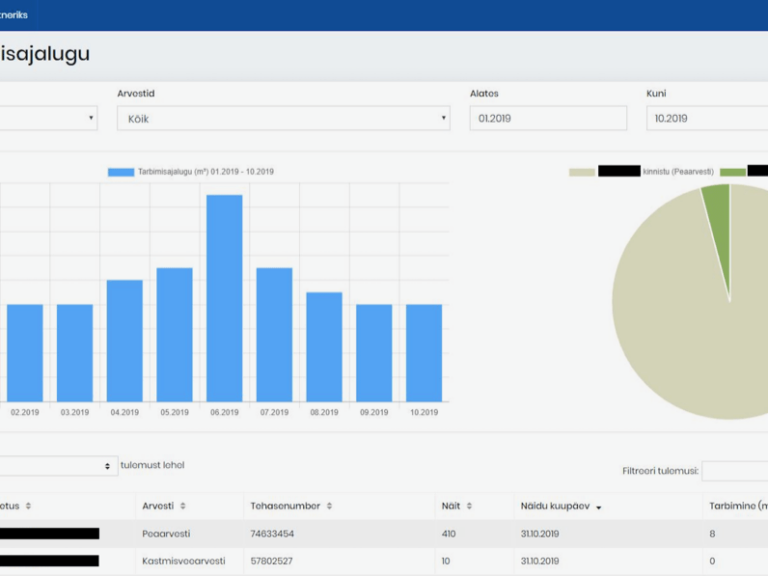
Task: Open the leftmost partially visible filter dropdown
Action: 48,118
